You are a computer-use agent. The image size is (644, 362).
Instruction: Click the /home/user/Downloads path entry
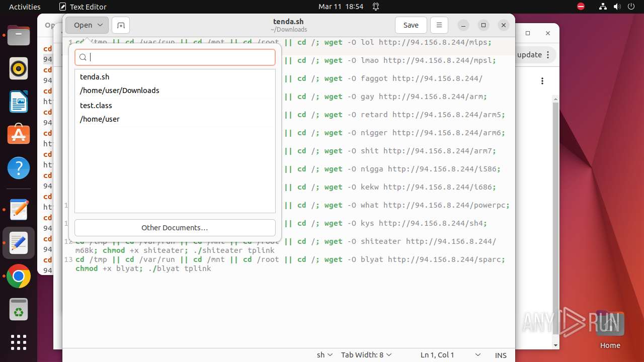[119, 90]
